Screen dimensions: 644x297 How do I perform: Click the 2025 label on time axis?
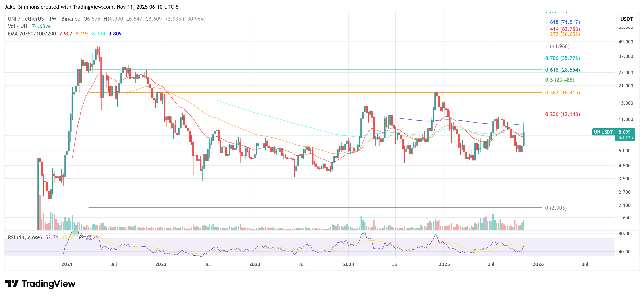pyautogui.click(x=444, y=264)
